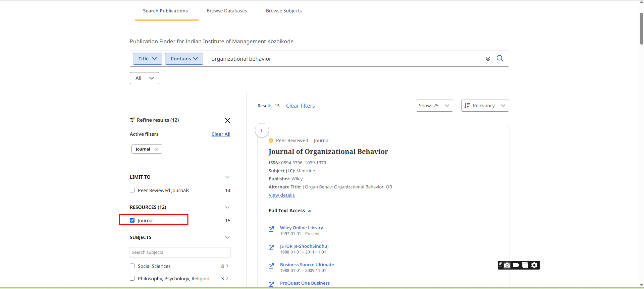Open the Relevancy sort dropdown
This screenshot has height=289, width=644.
(485, 106)
